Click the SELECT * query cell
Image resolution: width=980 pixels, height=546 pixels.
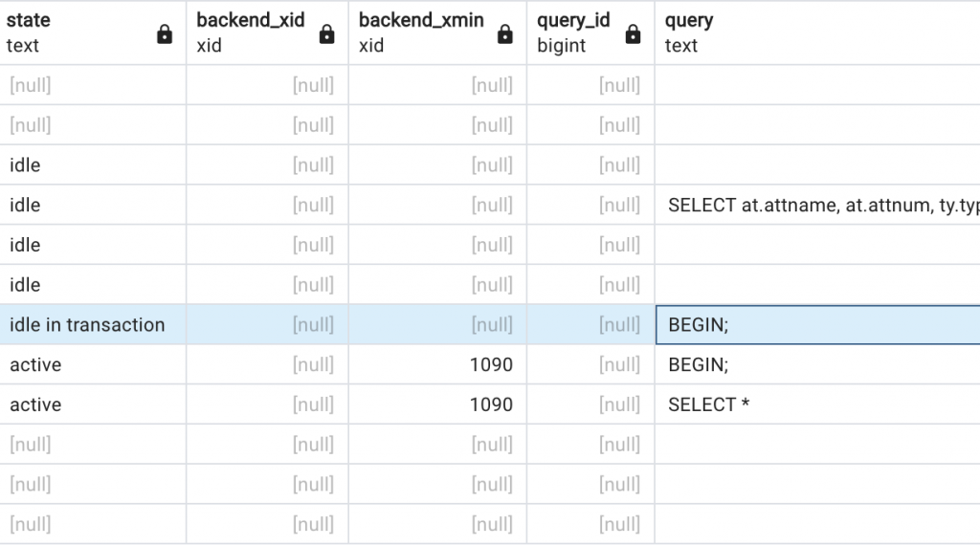point(817,404)
